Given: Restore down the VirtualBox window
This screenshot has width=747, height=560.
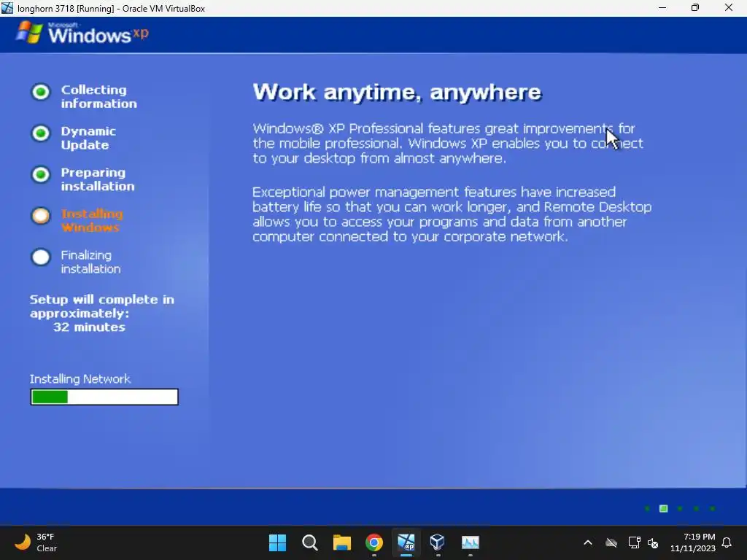Looking at the screenshot, I should (695, 8).
